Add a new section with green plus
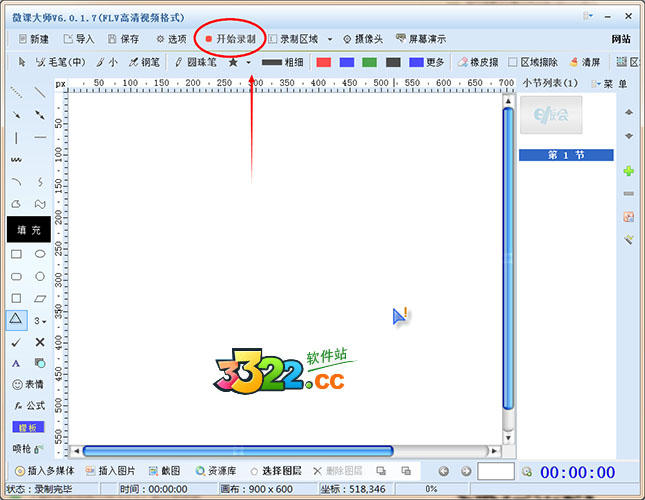645x500 pixels. (629, 171)
